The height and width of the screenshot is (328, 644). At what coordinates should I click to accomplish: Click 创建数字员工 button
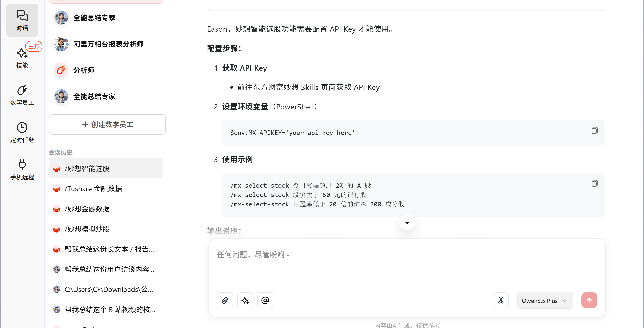107,124
